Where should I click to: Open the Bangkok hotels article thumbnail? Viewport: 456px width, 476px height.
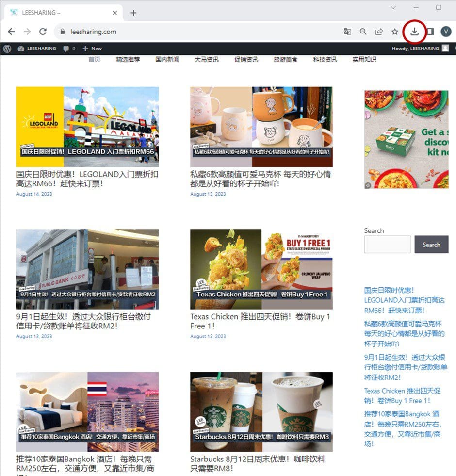(x=87, y=412)
